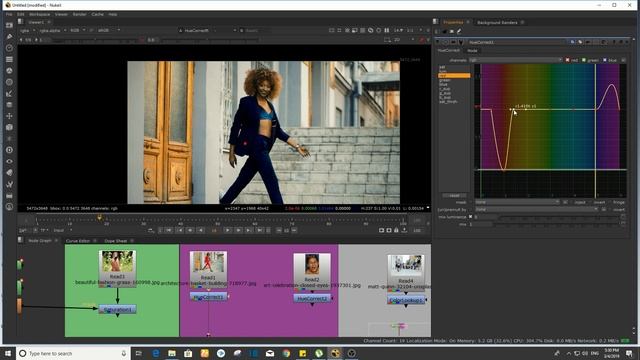The width and height of the screenshot is (640, 360).
Task: Select the Node tab in HueCorrect1 panel
Action: tap(472, 51)
